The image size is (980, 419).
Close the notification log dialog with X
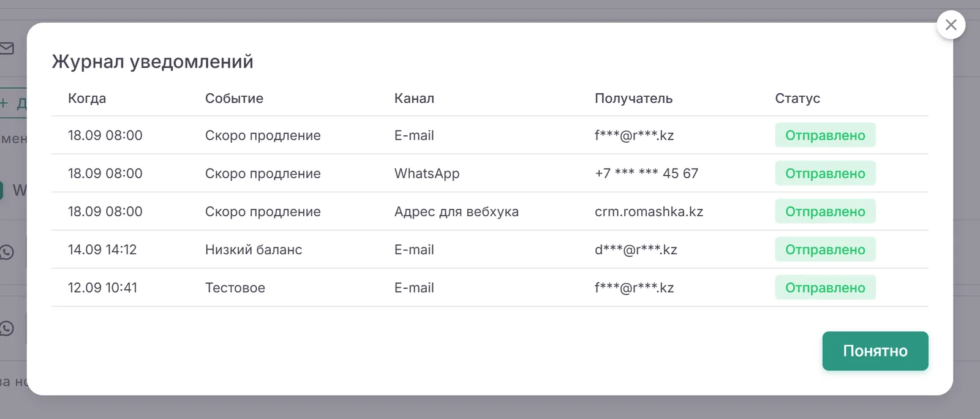[x=951, y=25]
